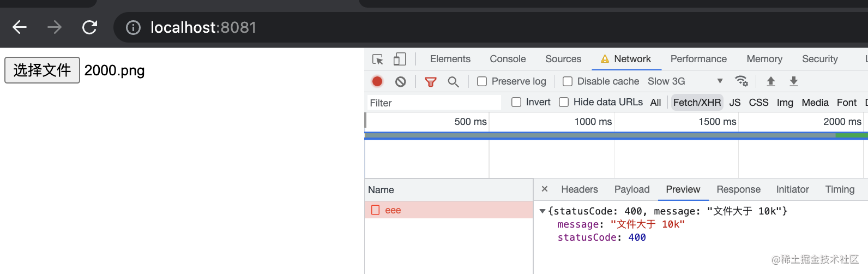
Task: Select the Fetch/XHR filter type
Action: pyautogui.click(x=697, y=102)
